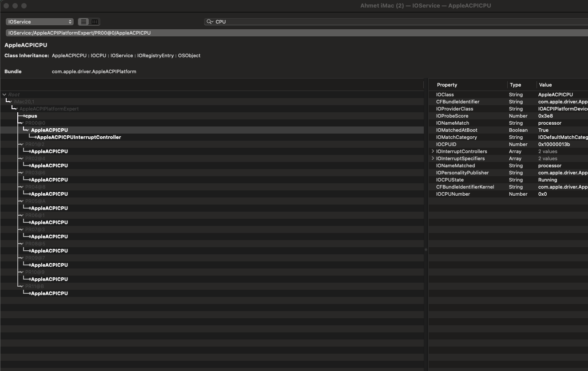588x371 pixels.
Task: Click the green zoom window button
Action: [24, 6]
